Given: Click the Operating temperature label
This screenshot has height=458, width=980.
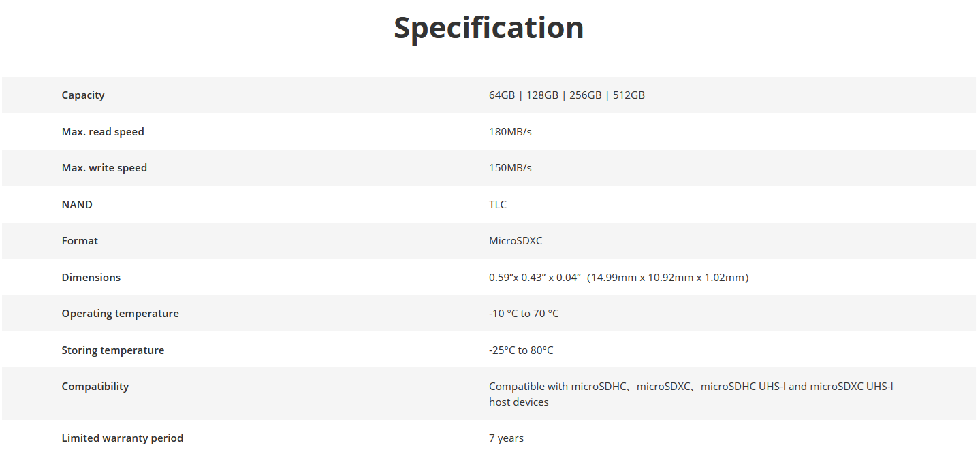Looking at the screenshot, I should (x=120, y=314).
